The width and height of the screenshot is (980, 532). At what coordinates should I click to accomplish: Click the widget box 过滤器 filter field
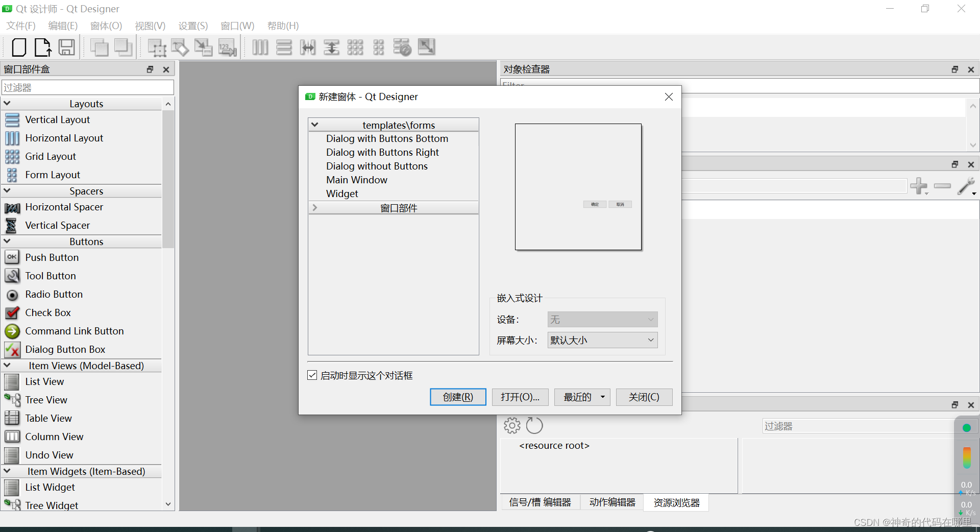click(88, 87)
